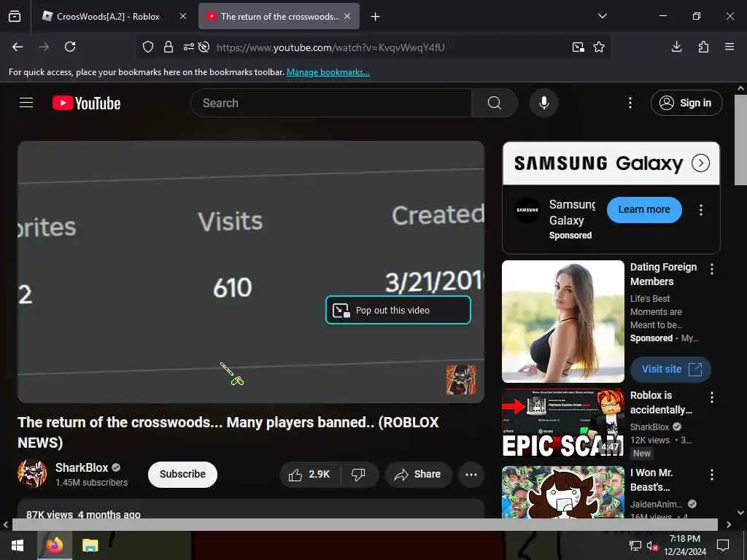
Task: Open the Samsung Galaxy ad arrow
Action: pyautogui.click(x=700, y=163)
